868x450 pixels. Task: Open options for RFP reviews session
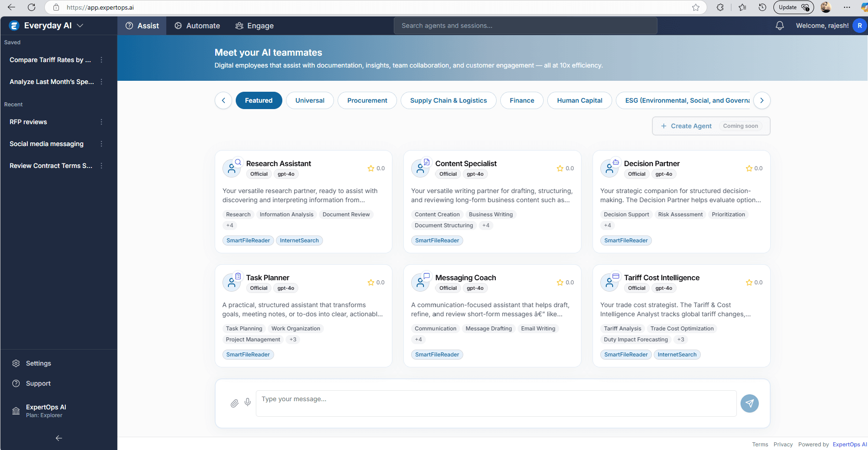(x=101, y=122)
